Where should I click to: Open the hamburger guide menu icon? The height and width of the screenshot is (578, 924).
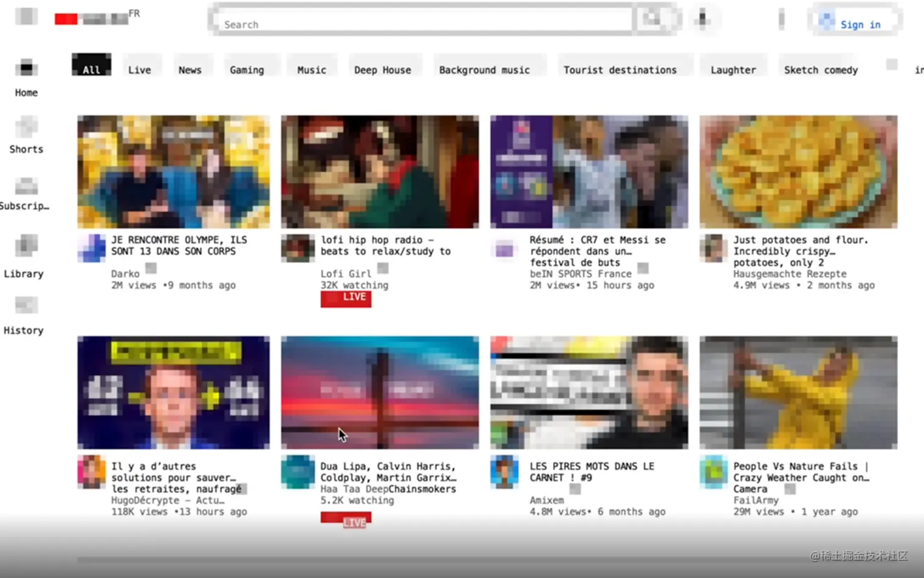26,16
